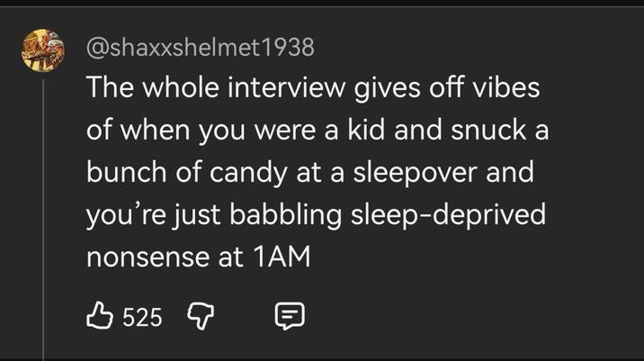Open the commenter's profile picture
This screenshot has height=361, width=644.
pos(41,53)
